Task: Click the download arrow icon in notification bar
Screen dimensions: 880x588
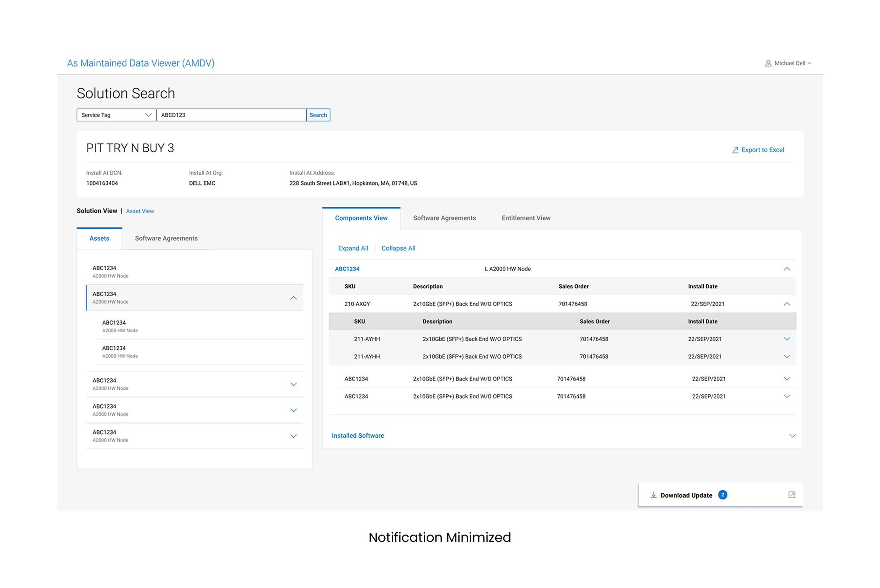Action: pyautogui.click(x=653, y=495)
